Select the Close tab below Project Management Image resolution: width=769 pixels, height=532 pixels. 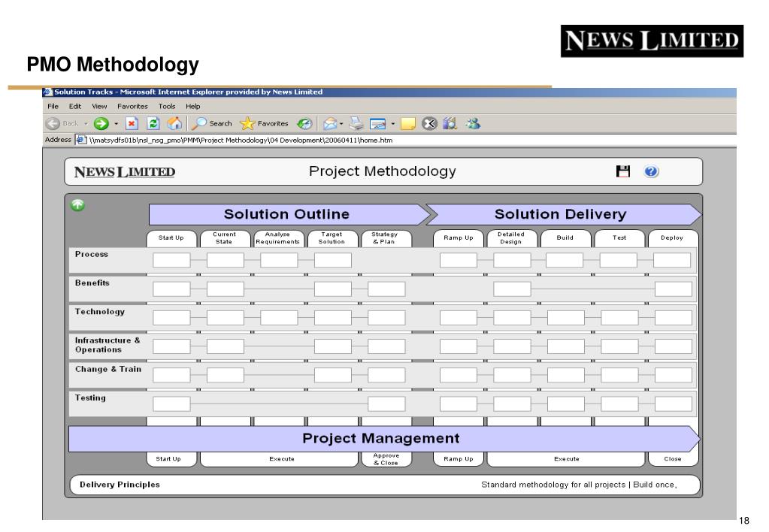[673, 459]
